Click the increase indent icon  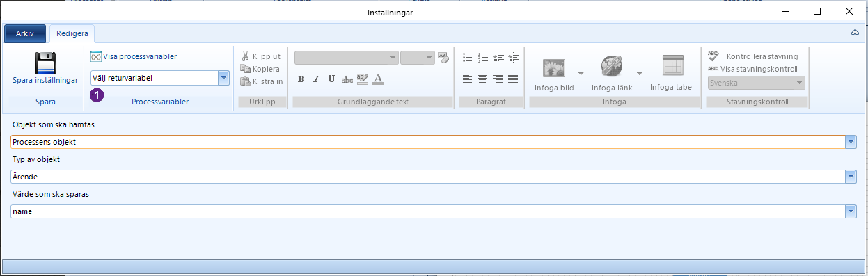514,57
